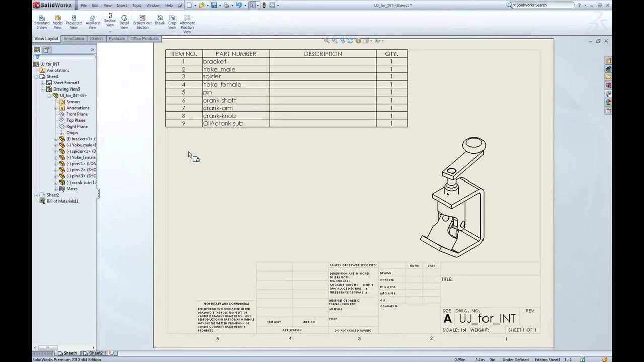Viewport: 644px width, 362px height.
Task: Expand the Mates folder node
Action: click(56, 189)
